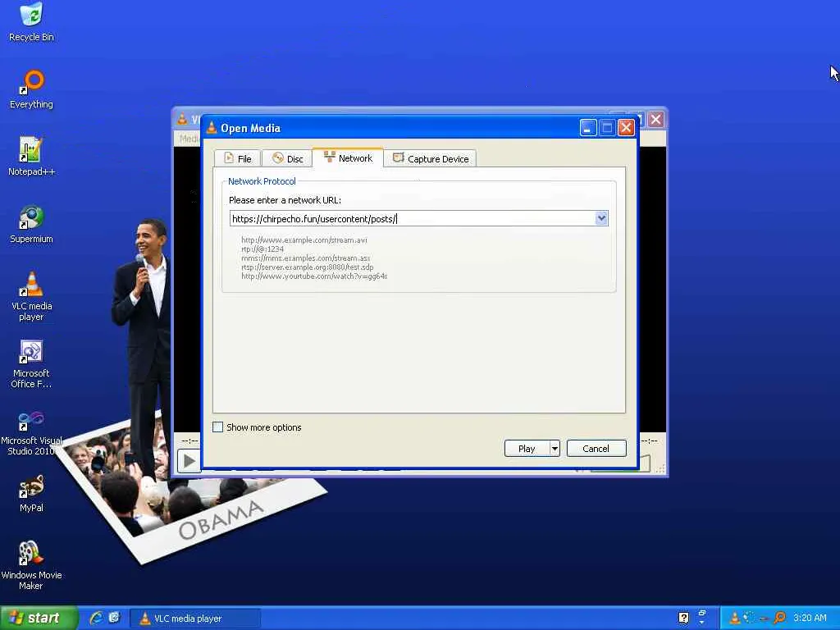840x630 pixels.
Task: Click the orange magnifier tray icon
Action: click(x=779, y=618)
